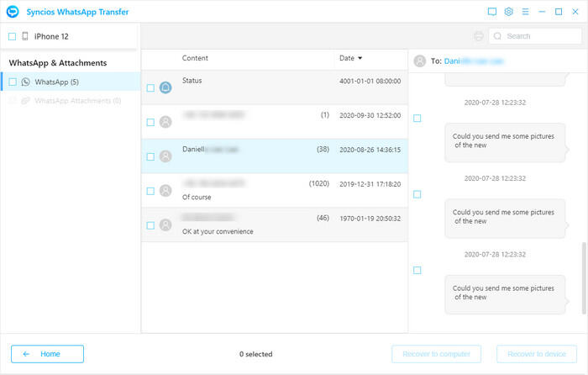Click the print icon beside search
Screen dimensions: 588x375
pos(478,36)
